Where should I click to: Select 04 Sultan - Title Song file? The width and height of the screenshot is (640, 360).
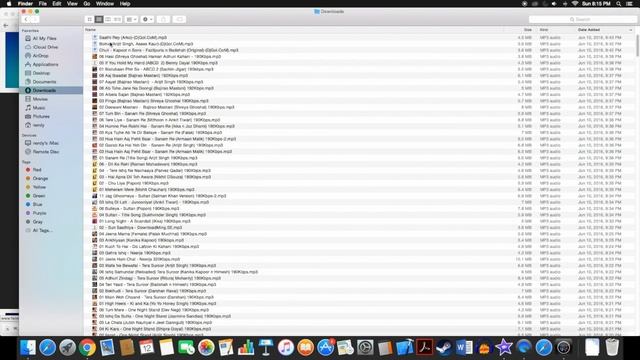pyautogui.click(x=152, y=215)
